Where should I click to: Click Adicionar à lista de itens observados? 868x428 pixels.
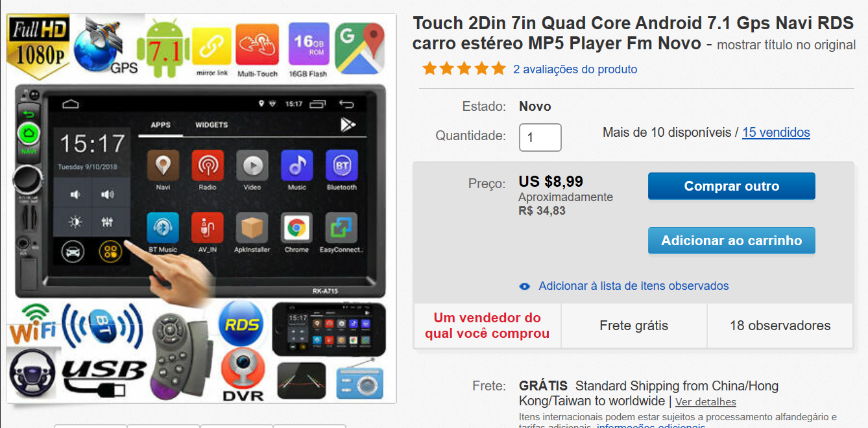[x=634, y=286]
